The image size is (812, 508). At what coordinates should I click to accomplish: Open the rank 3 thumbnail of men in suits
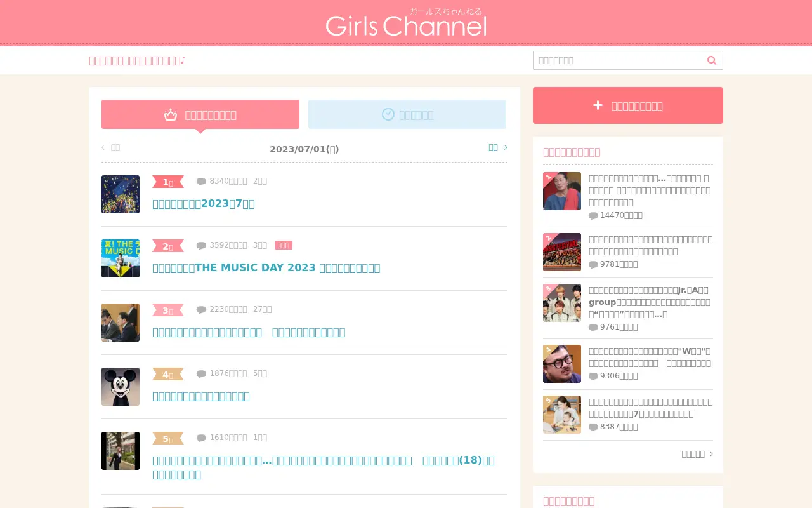pyautogui.click(x=121, y=323)
